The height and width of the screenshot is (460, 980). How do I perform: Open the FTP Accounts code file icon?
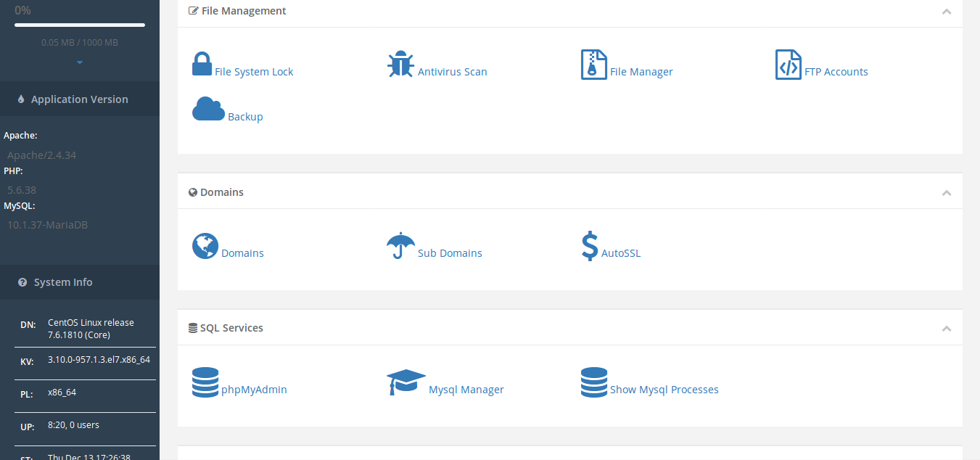tap(788, 65)
